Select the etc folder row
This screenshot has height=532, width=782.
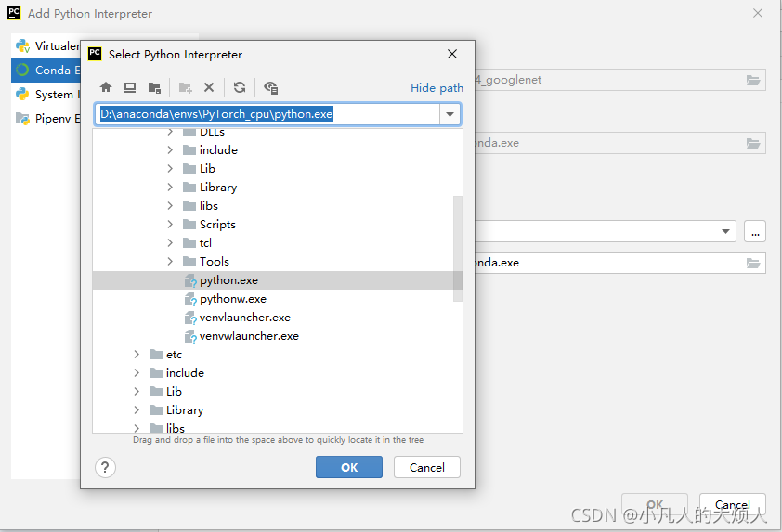pyautogui.click(x=278, y=355)
